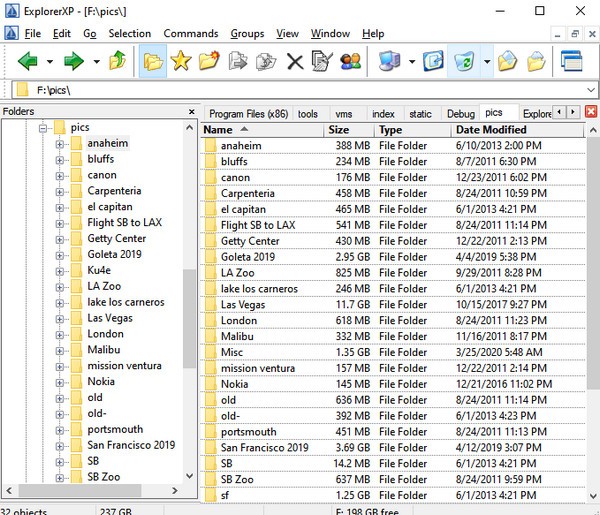Open the Groups menu
The image size is (600, 515).
(x=247, y=33)
